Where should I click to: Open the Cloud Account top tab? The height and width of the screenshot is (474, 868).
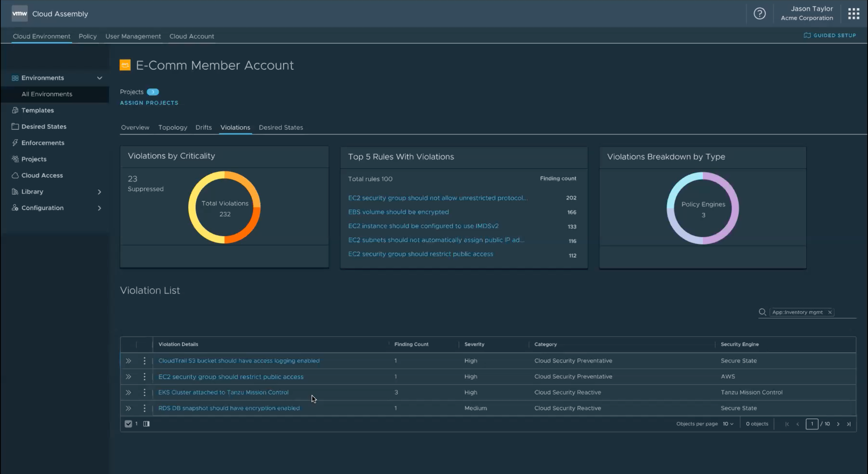click(192, 36)
